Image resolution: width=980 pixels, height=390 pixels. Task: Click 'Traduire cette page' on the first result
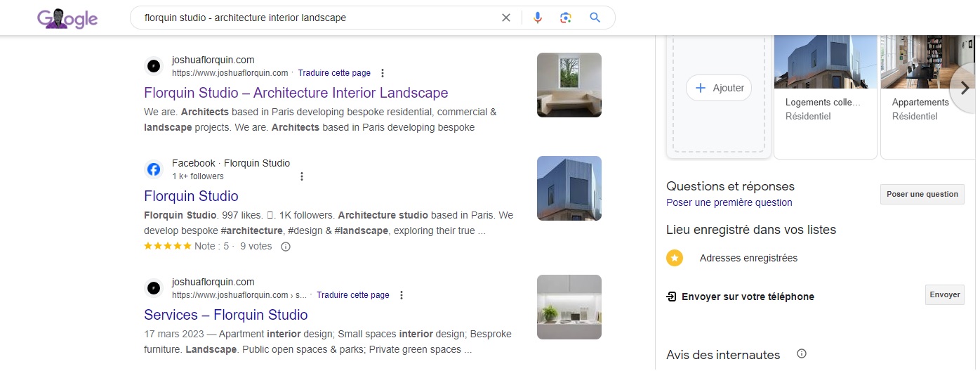pyautogui.click(x=334, y=73)
